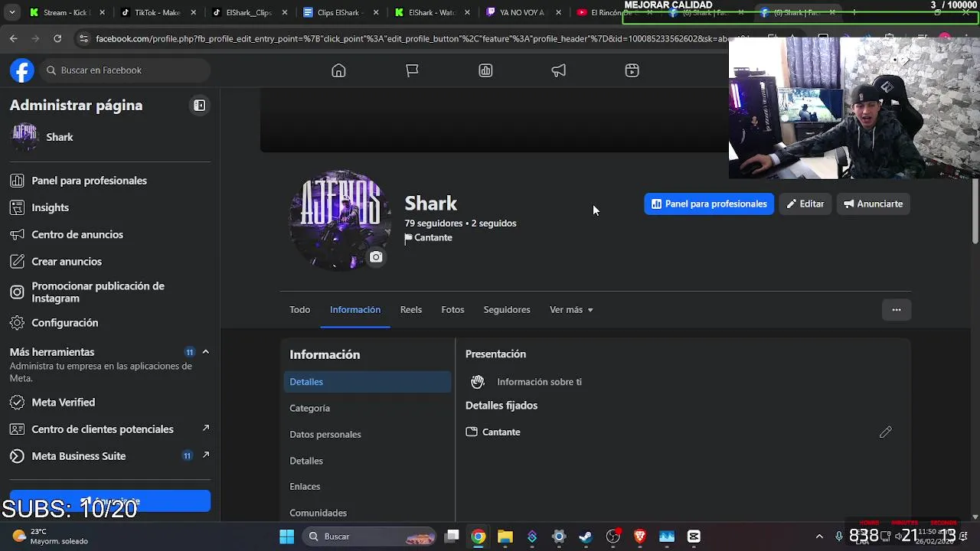
Task: Click Información sobre ti entry
Action: (x=539, y=382)
